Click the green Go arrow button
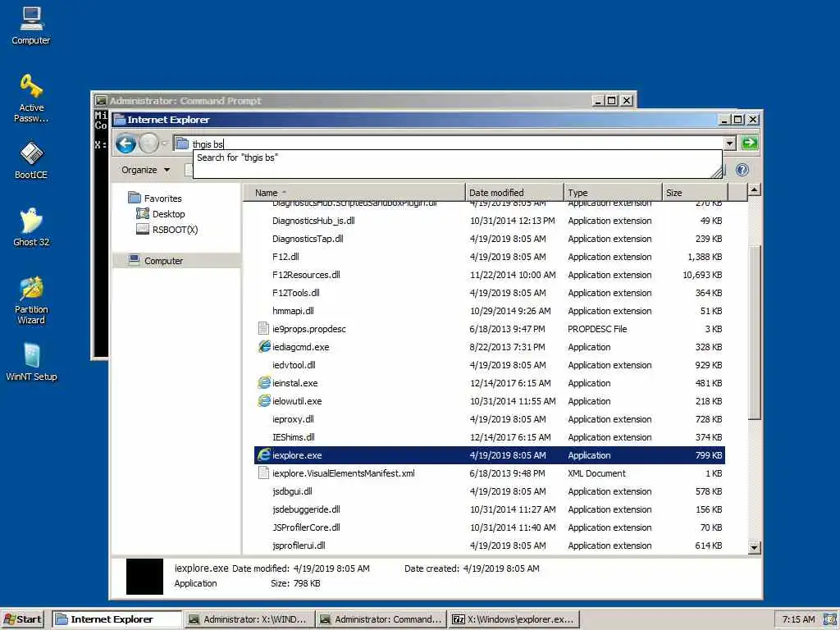 (750, 143)
